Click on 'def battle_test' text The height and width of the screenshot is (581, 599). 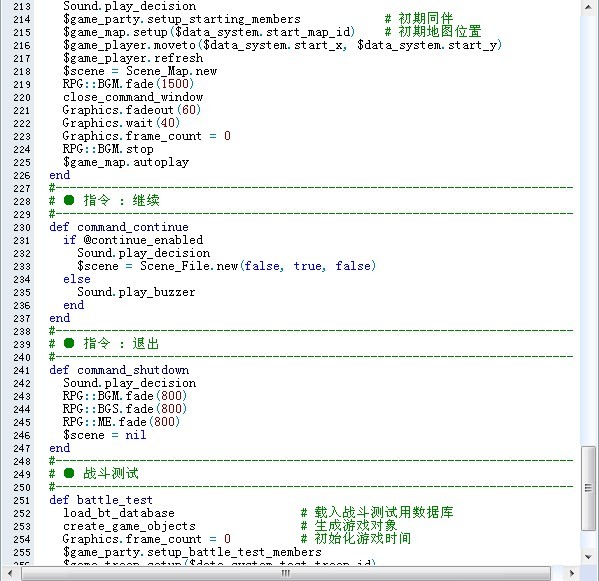101,500
